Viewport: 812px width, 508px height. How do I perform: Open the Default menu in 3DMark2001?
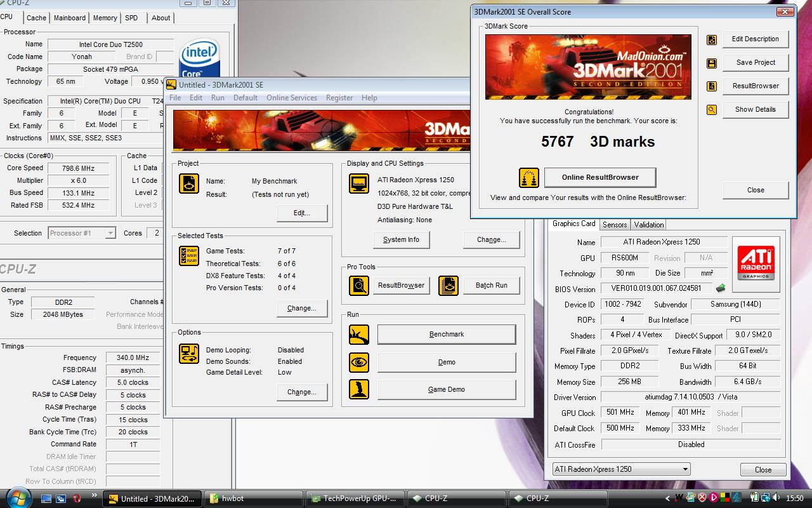[246, 98]
